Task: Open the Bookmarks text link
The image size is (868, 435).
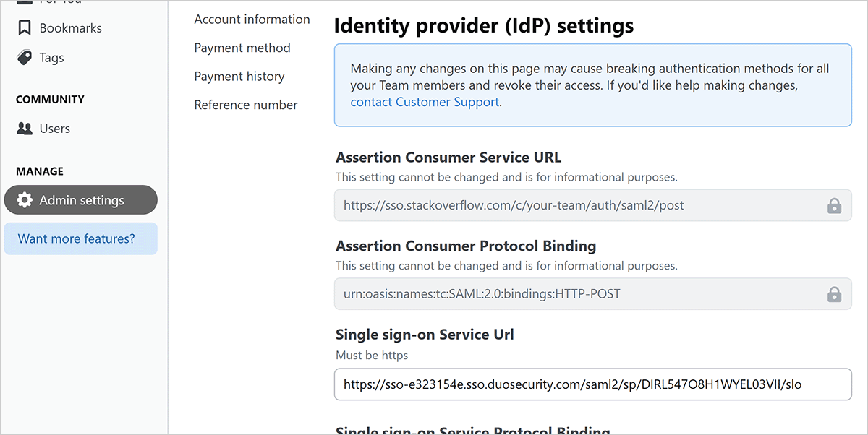Action: [70, 28]
